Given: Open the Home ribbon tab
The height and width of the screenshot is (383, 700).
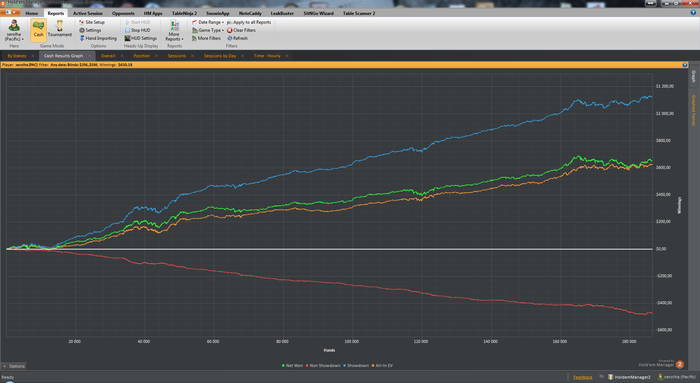Looking at the screenshot, I should point(32,13).
